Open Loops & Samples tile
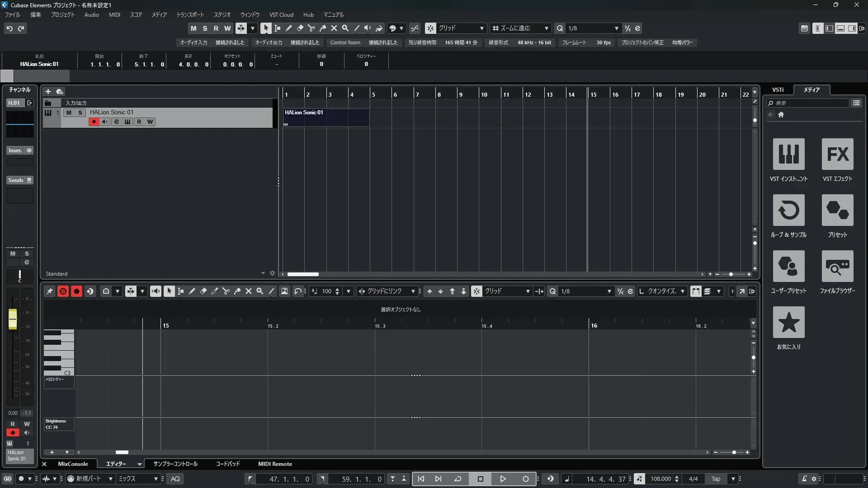This screenshot has height=488, width=868. click(788, 210)
